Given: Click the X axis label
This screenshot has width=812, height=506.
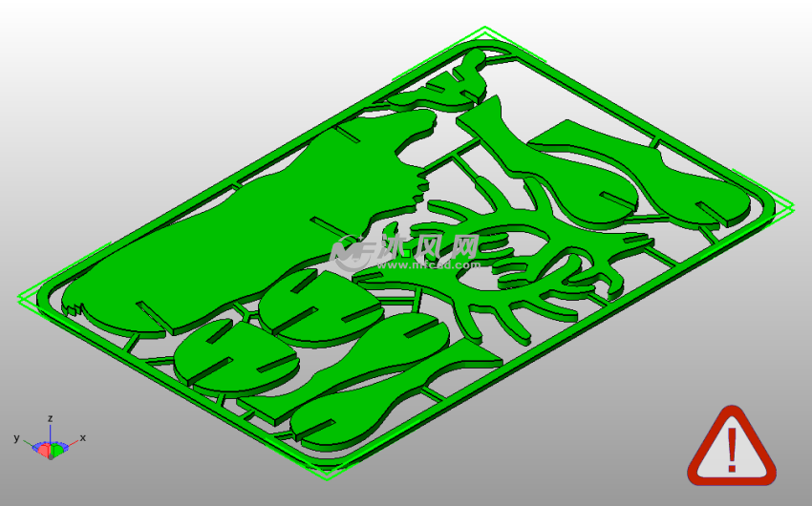Looking at the screenshot, I should coord(83,437).
